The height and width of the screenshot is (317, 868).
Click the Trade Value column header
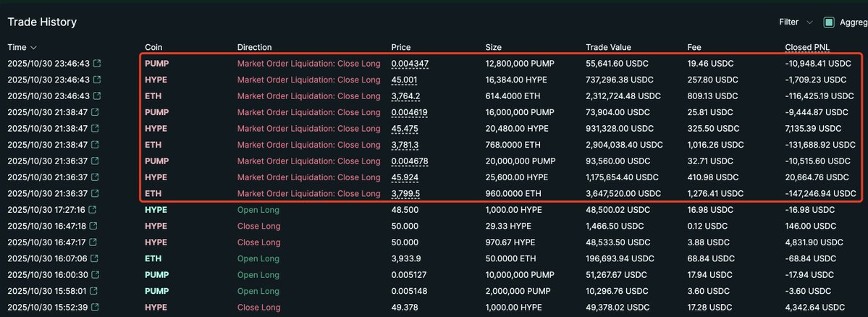click(x=608, y=47)
